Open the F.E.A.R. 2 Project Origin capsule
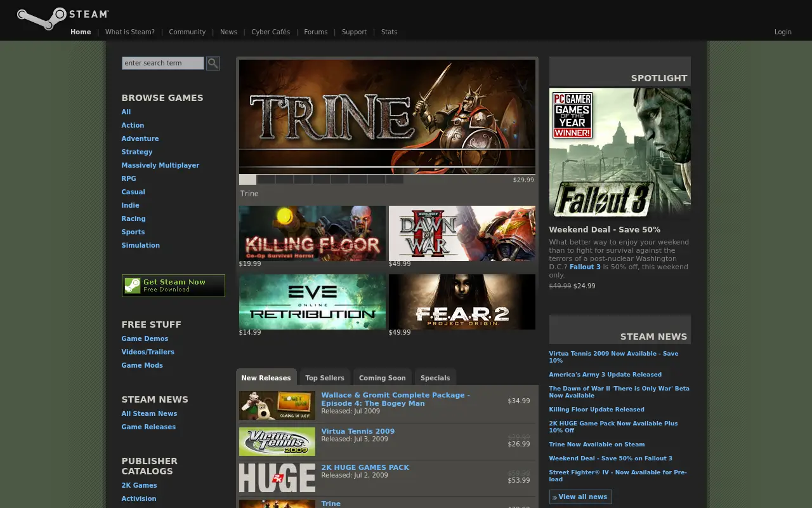 [x=462, y=302]
